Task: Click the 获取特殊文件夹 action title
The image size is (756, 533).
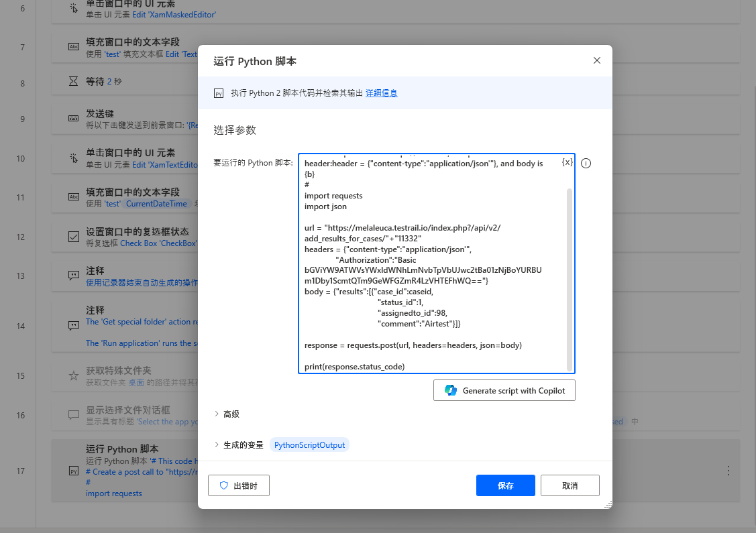Action: [119, 371]
